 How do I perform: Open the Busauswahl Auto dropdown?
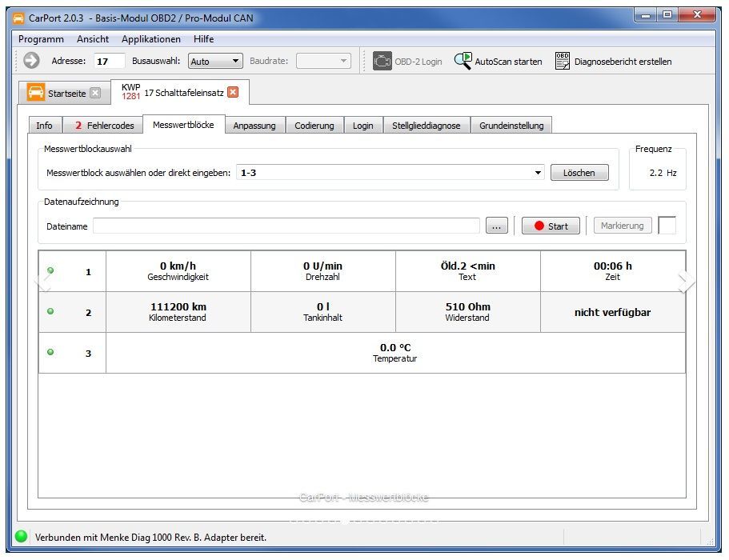(215, 61)
